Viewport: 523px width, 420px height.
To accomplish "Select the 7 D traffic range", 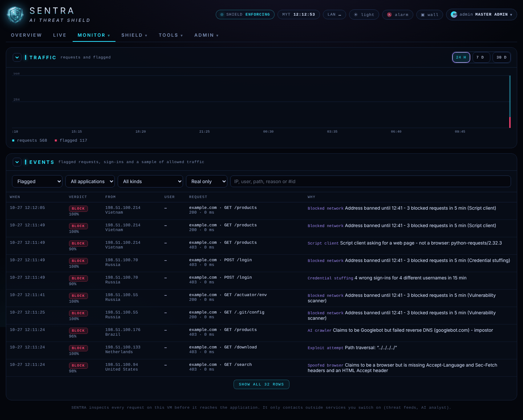I will pyautogui.click(x=481, y=57).
